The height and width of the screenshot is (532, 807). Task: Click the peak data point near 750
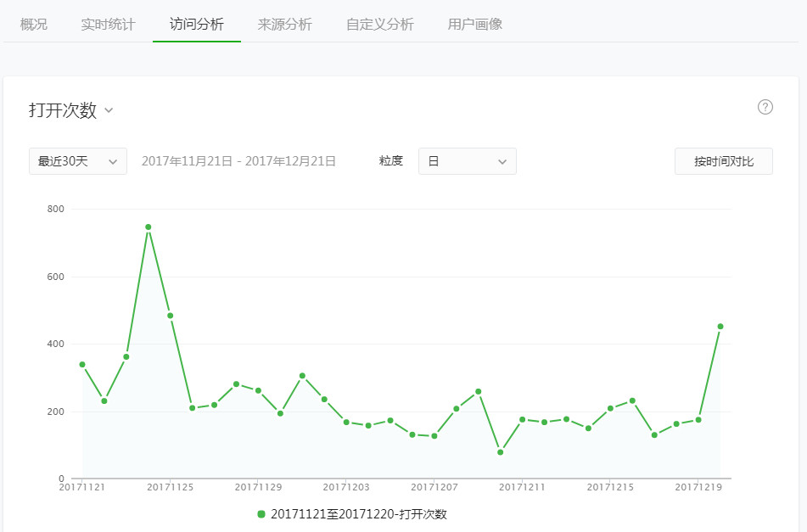(x=149, y=227)
